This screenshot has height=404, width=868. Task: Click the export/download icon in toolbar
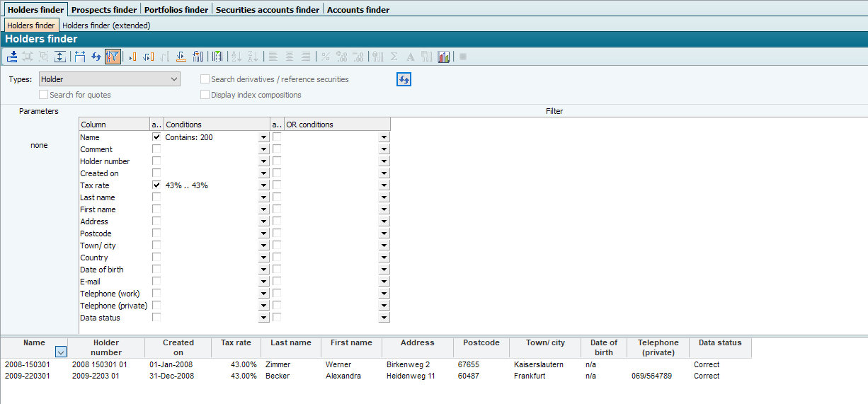[12, 57]
